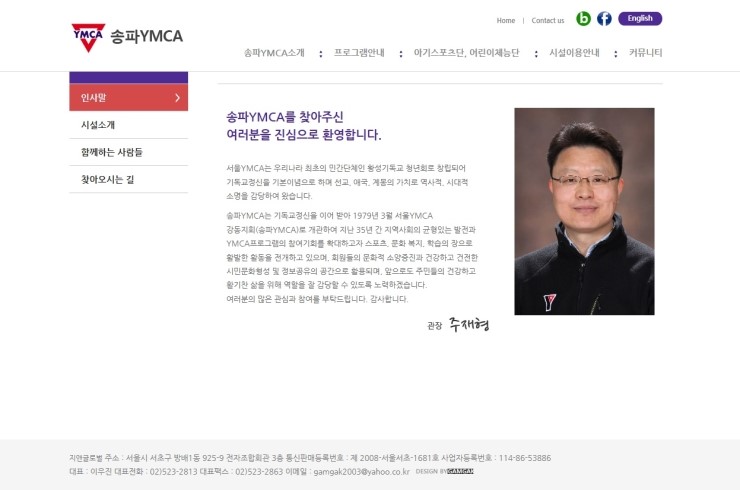Click the gamgak2003@yahoo.co.kr email text

tap(362, 472)
